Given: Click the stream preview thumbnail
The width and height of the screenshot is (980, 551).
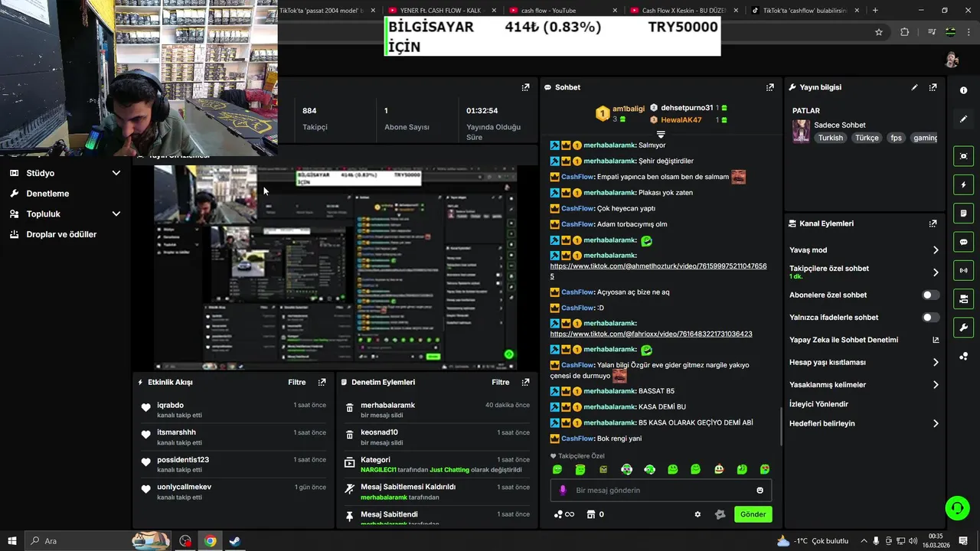Looking at the screenshot, I should [x=335, y=268].
